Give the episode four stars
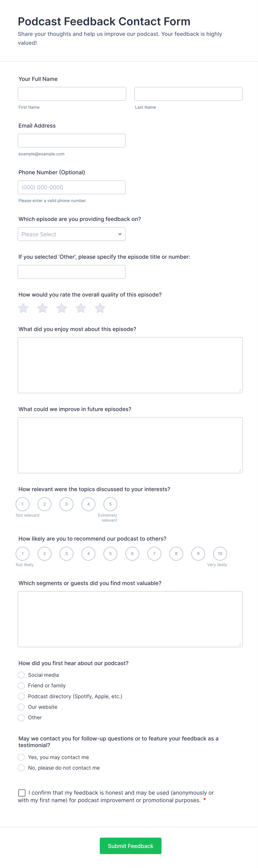The width and height of the screenshot is (258, 868). (81, 308)
